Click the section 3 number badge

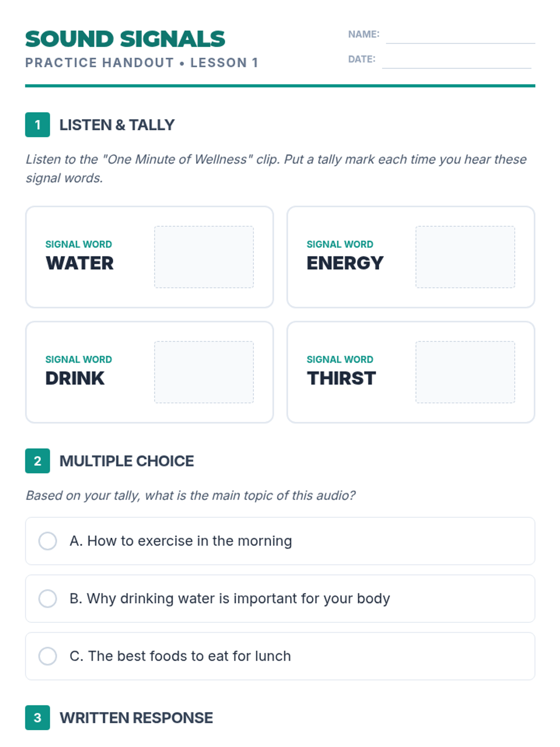click(37, 718)
